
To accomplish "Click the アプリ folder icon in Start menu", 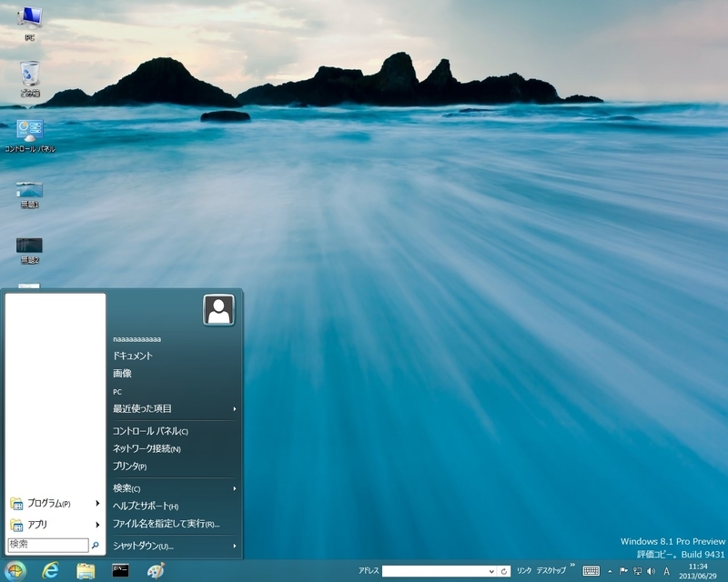I will (x=16, y=525).
